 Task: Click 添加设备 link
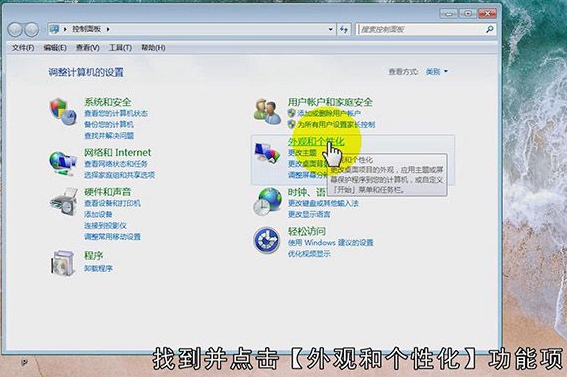98,214
